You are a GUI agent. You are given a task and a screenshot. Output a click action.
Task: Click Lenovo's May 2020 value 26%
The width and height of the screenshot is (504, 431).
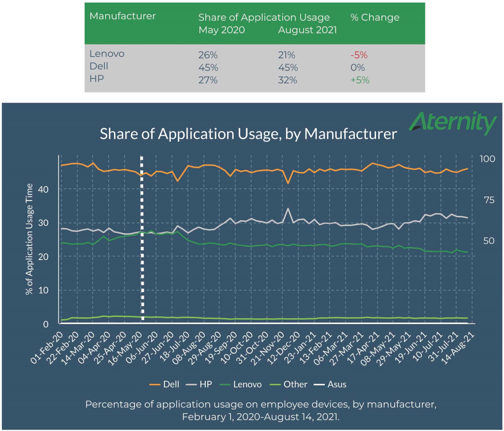(208, 55)
